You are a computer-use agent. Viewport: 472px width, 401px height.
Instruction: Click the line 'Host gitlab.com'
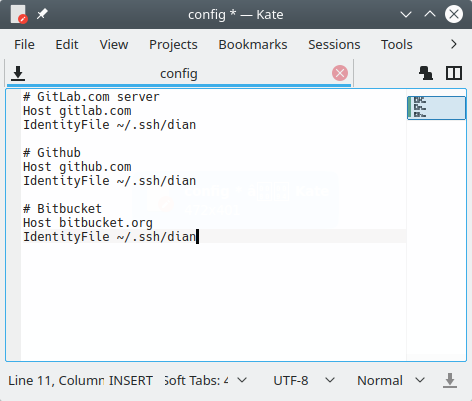pyautogui.click(x=77, y=111)
